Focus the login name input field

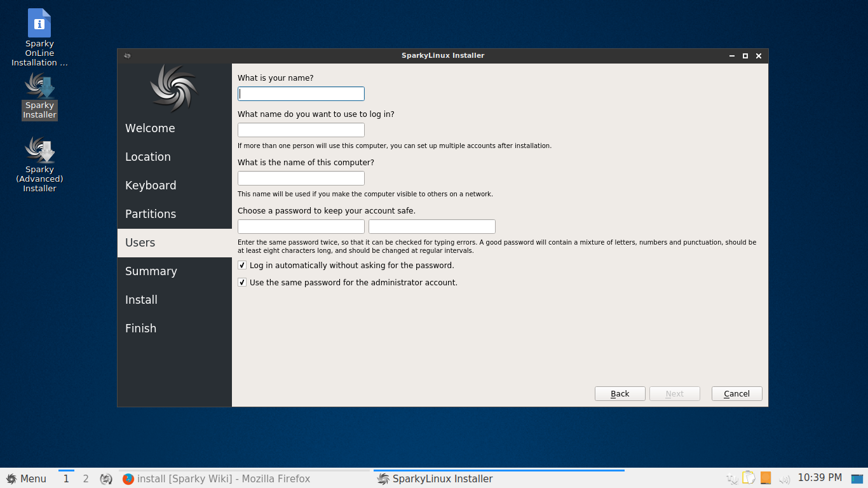tap(301, 130)
